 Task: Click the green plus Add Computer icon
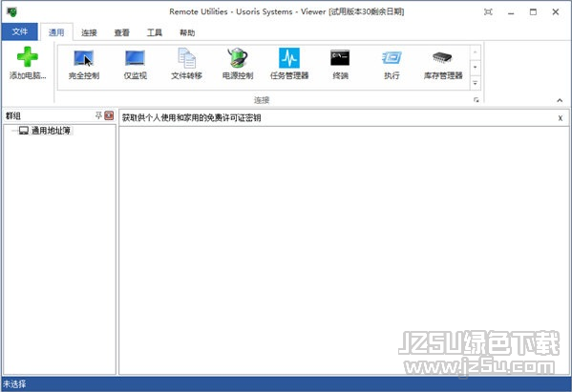pos(28,57)
